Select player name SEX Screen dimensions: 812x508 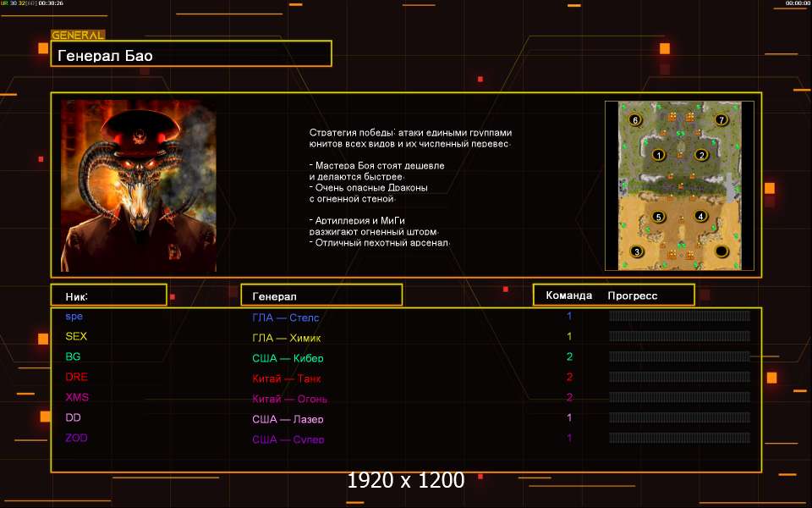[x=76, y=336]
